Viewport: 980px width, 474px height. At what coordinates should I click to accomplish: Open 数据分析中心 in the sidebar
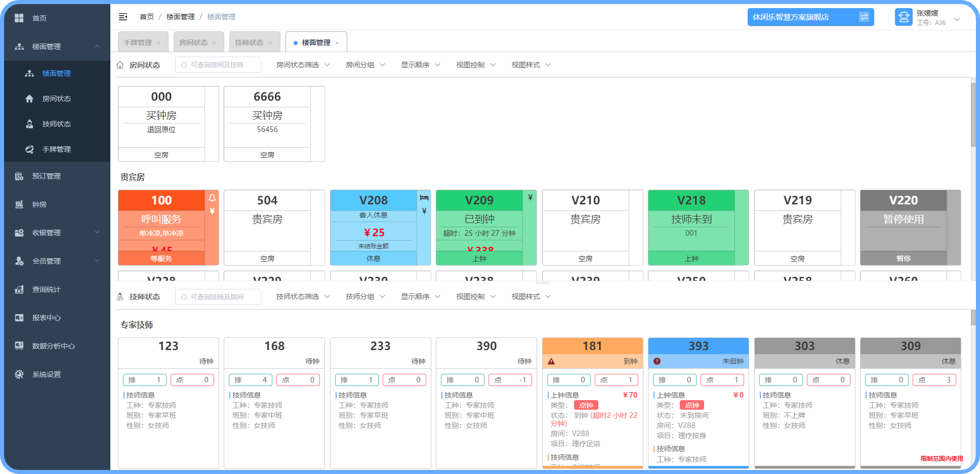tap(57, 346)
